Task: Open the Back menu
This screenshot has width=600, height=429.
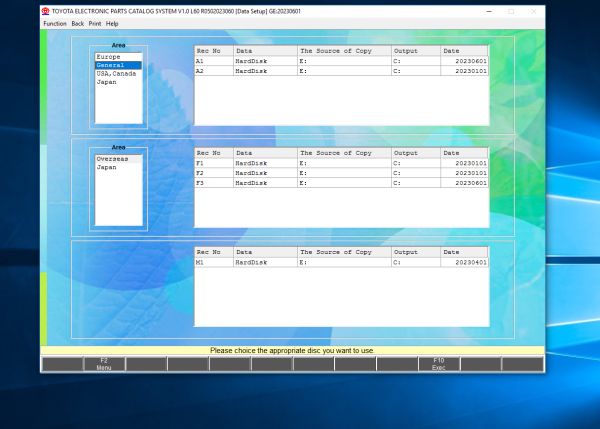Action: pyautogui.click(x=78, y=24)
